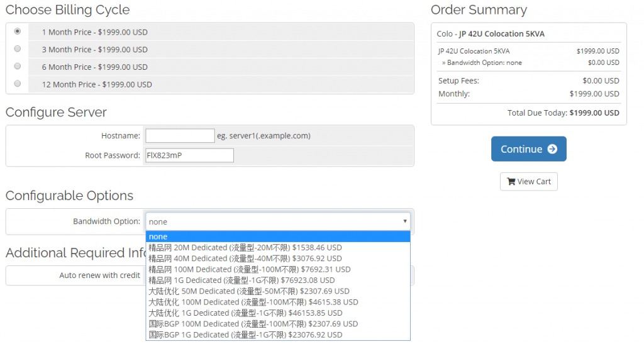Click the shopping cart icon
The height and width of the screenshot is (344, 644).
(511, 182)
